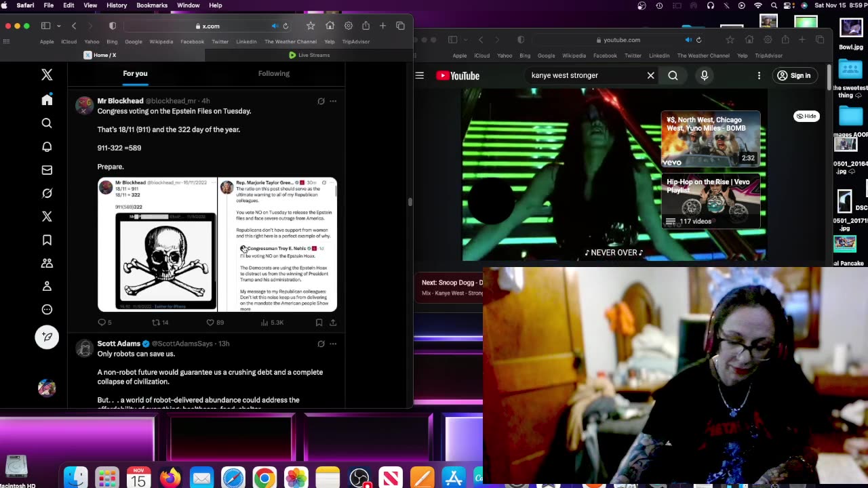Go to the YouTube home logo

pyautogui.click(x=458, y=76)
